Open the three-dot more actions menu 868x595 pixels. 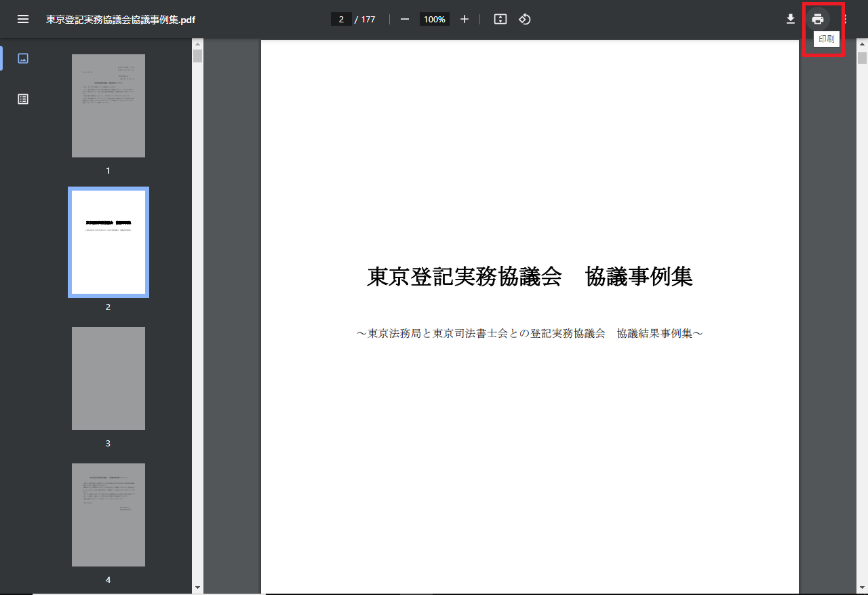click(x=846, y=19)
